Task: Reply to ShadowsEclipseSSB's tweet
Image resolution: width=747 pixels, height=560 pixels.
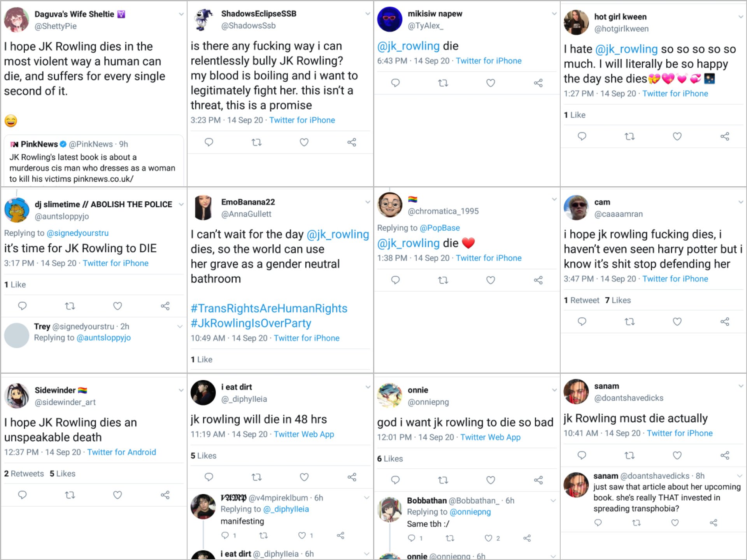Action: (x=209, y=142)
